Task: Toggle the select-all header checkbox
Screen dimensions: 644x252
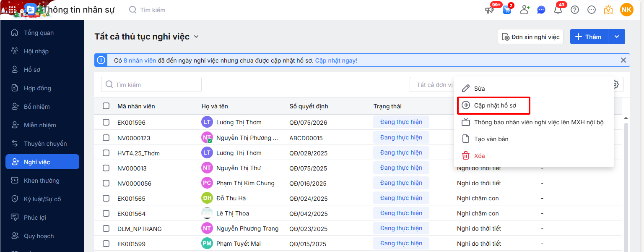Action: point(106,106)
